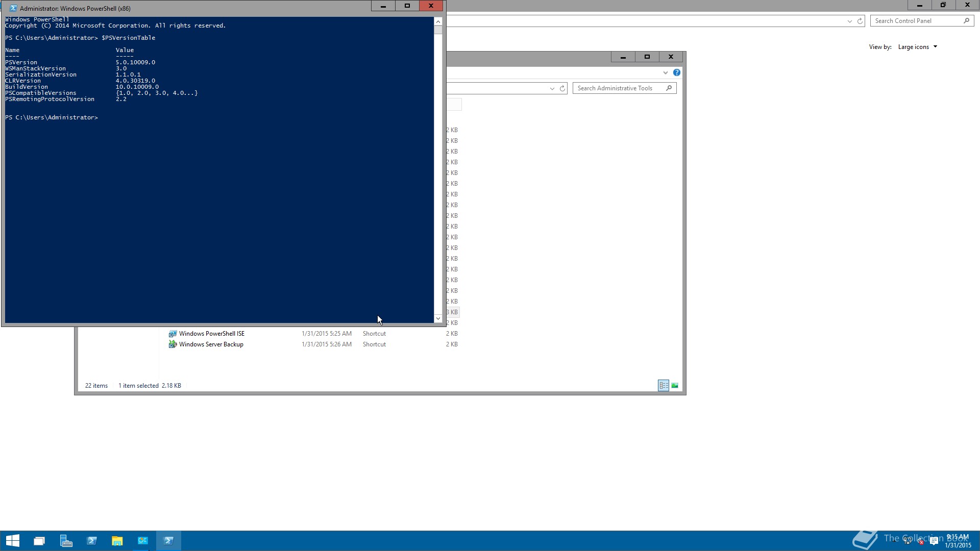
Task: Open Task View from the taskbar
Action: [x=39, y=541]
